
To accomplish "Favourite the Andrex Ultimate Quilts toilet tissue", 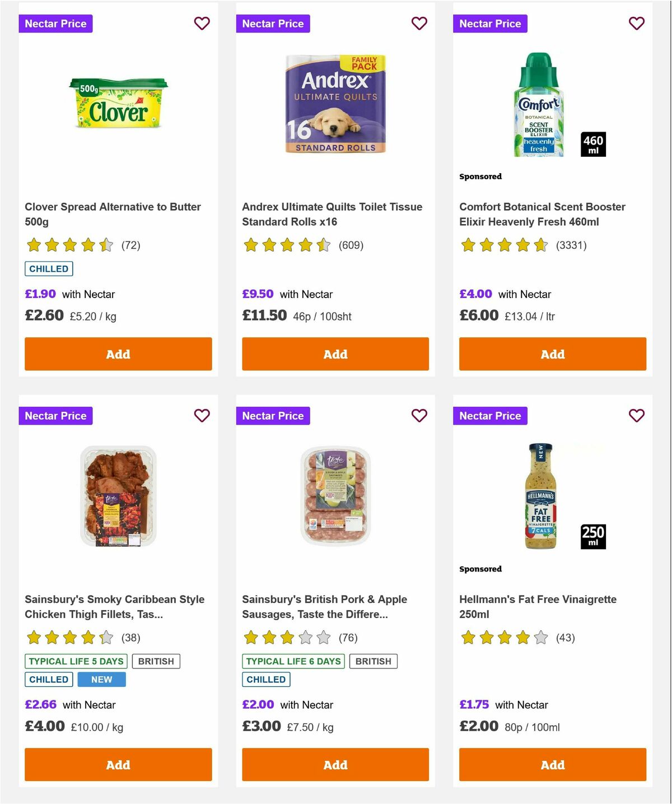I will tap(419, 24).
